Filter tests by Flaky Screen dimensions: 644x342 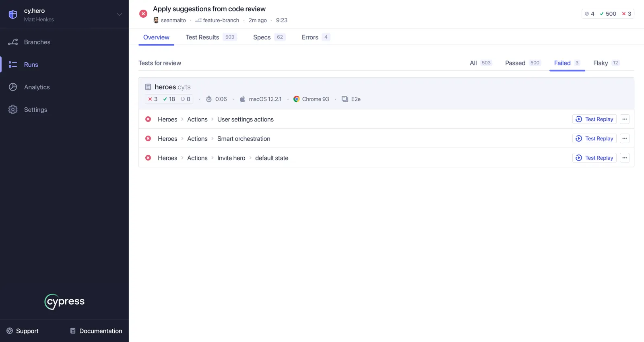(x=601, y=63)
